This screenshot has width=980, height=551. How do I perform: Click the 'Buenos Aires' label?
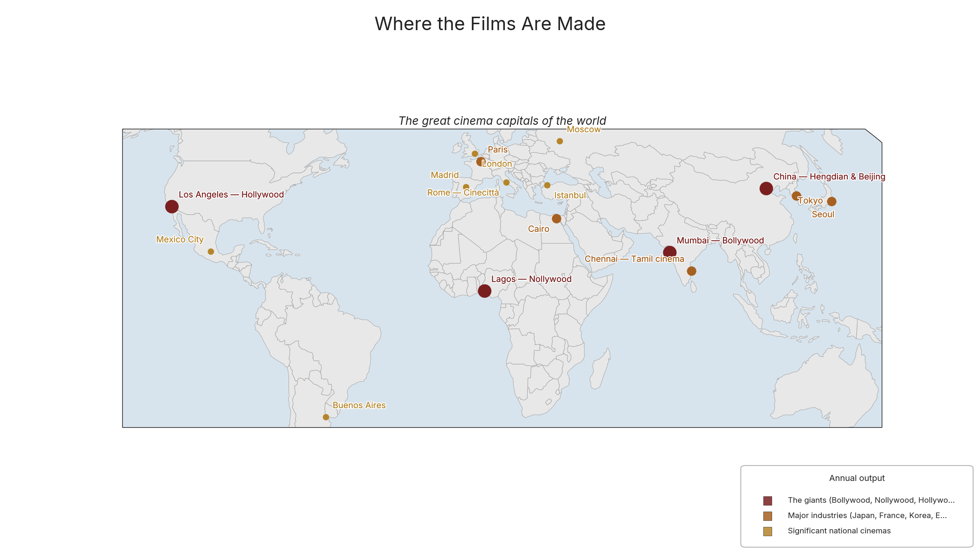359,405
